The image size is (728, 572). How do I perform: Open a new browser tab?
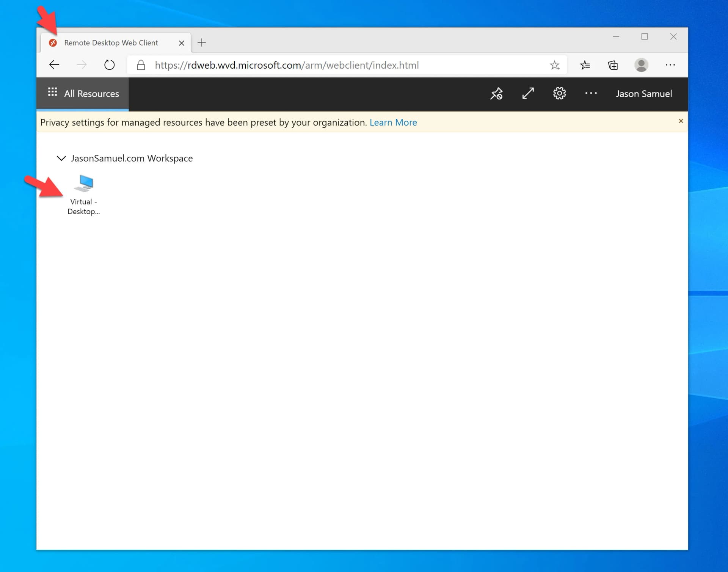(202, 42)
